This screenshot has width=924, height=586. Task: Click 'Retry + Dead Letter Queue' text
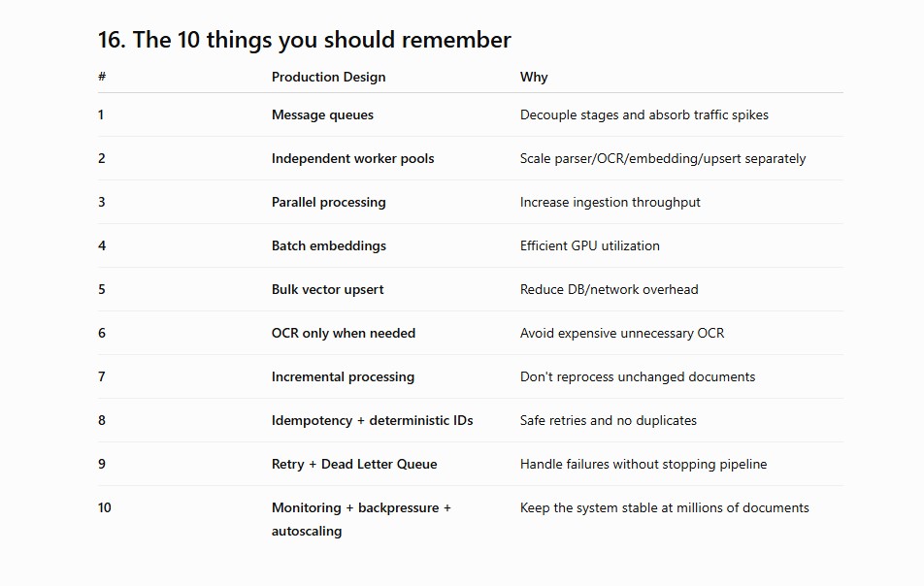354,464
